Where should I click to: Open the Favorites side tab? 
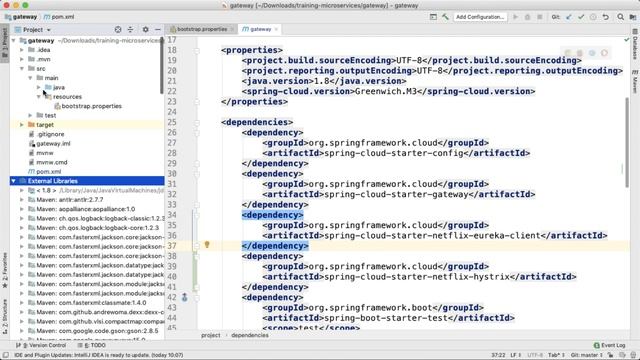[5, 270]
